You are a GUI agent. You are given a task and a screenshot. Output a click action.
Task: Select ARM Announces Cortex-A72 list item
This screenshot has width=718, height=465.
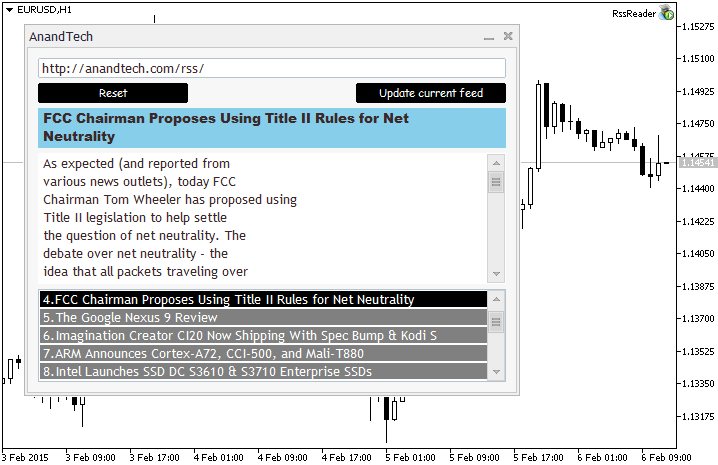263,353
